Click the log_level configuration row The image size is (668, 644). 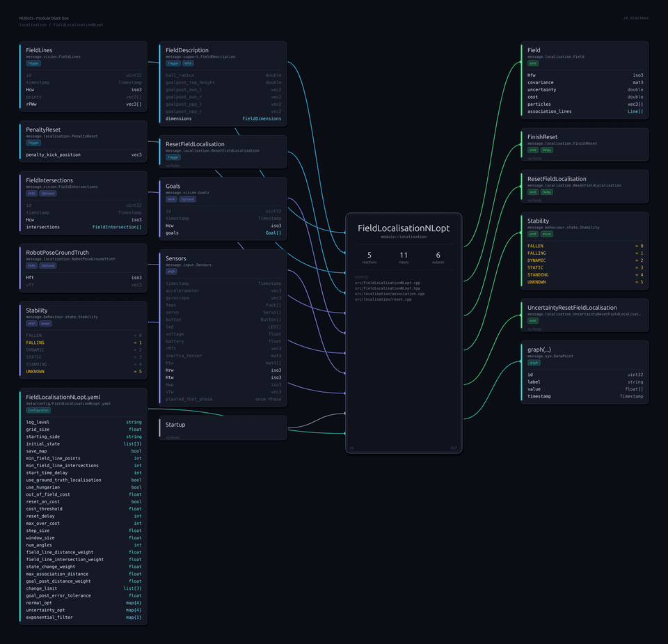click(83, 423)
